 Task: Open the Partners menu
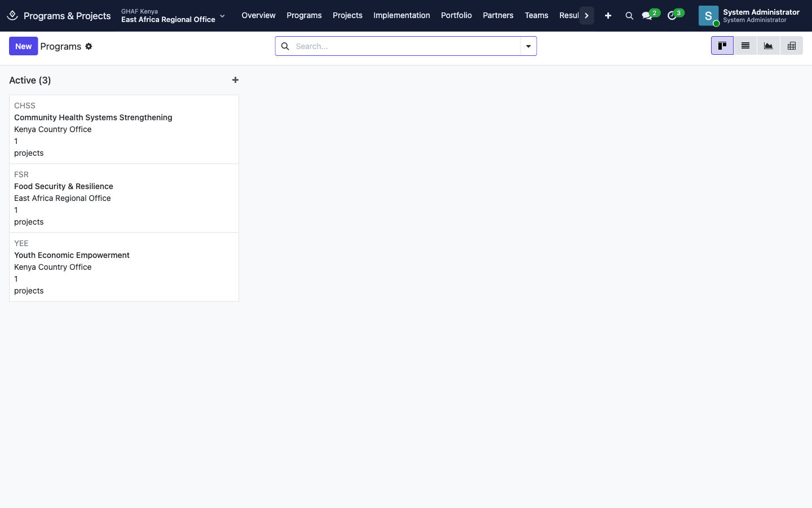(x=498, y=15)
